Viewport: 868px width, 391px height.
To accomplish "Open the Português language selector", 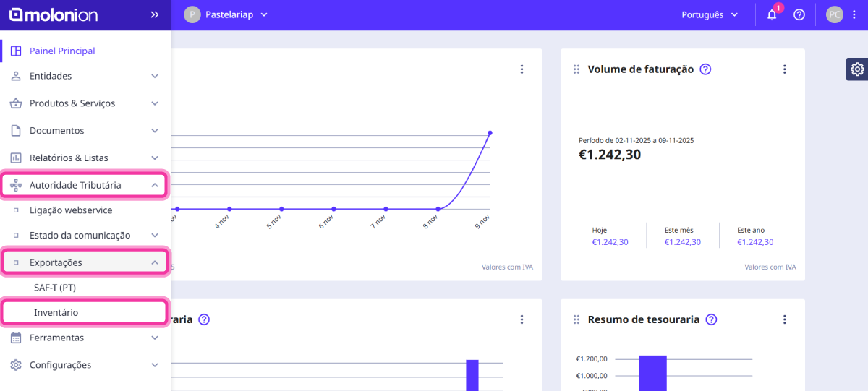I will coord(710,14).
